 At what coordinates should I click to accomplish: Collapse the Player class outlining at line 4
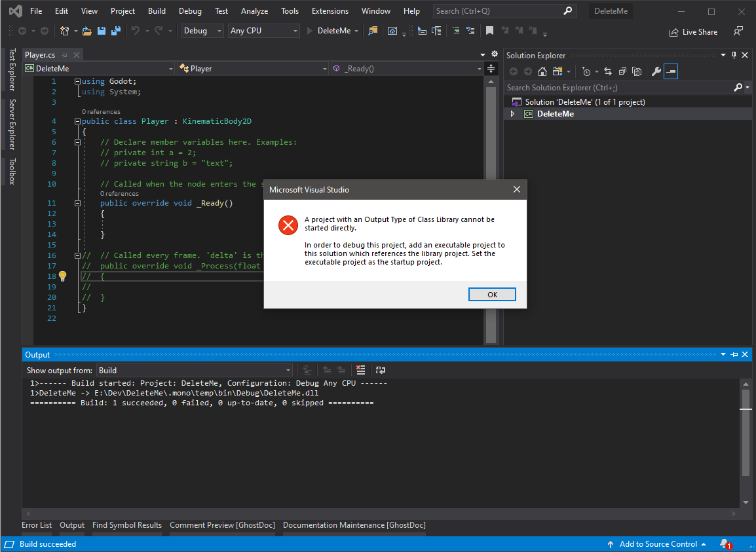(77, 122)
